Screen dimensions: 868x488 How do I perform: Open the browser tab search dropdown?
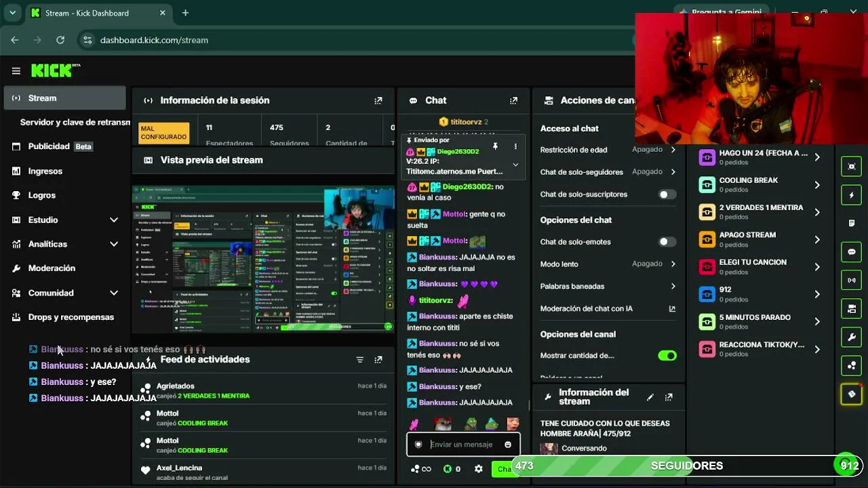(12, 13)
